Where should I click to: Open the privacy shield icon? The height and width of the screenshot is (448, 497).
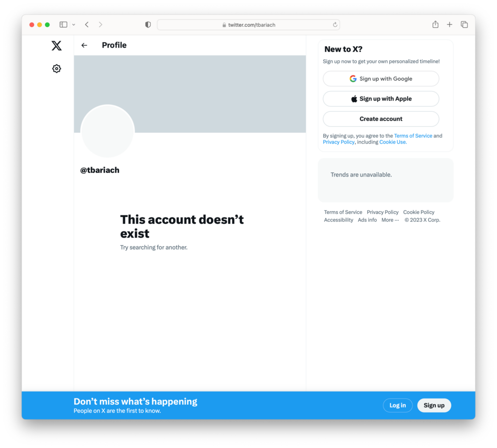[x=148, y=24]
